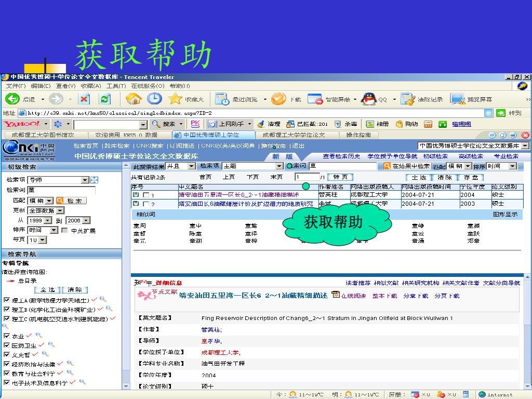Click the clear records (清除记录) broom icon
Image resolution: width=532 pixels, height=399 pixels.
tap(408, 99)
